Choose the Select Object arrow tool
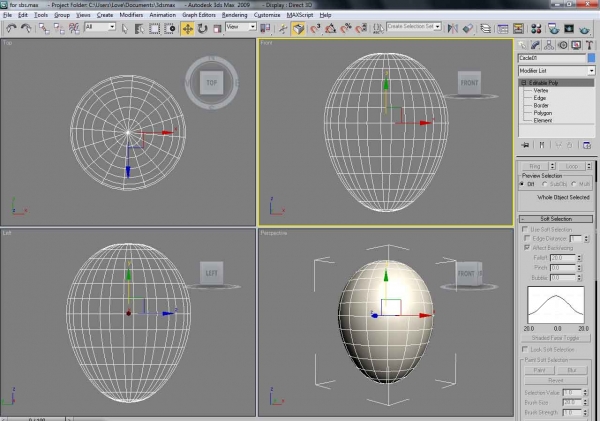 [x=125, y=29]
